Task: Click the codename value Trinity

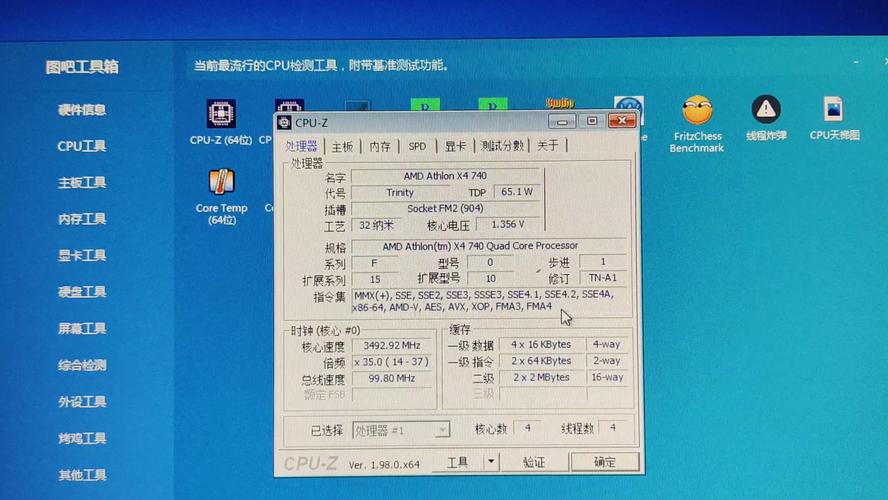Action: pos(400,193)
